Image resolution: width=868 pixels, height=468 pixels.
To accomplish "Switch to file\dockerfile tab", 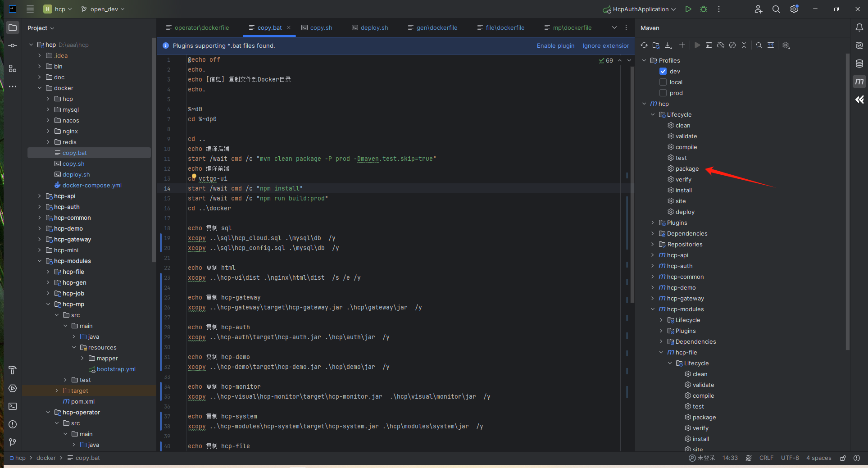I will pyautogui.click(x=501, y=27).
